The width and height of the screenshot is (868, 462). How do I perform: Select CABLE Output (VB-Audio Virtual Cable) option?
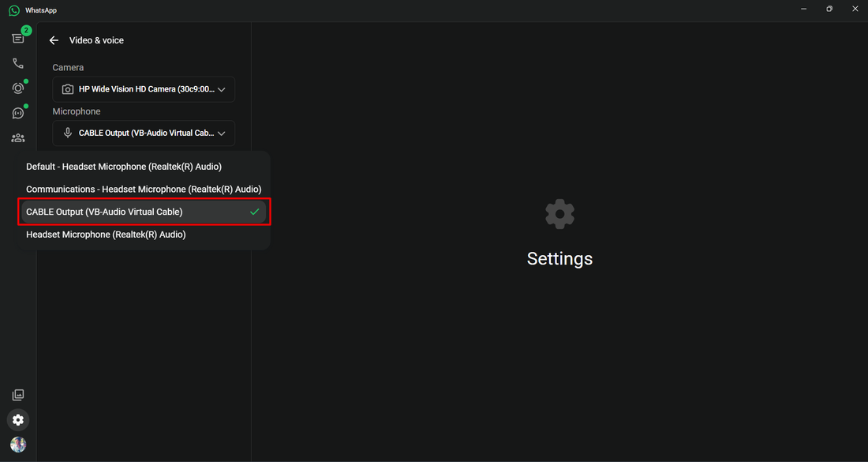pos(144,212)
